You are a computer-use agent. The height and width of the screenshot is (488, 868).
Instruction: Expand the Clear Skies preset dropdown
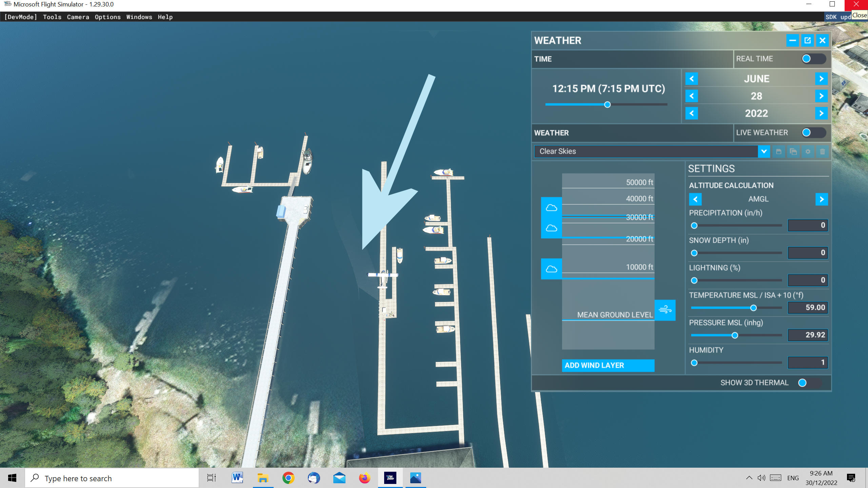click(764, 151)
